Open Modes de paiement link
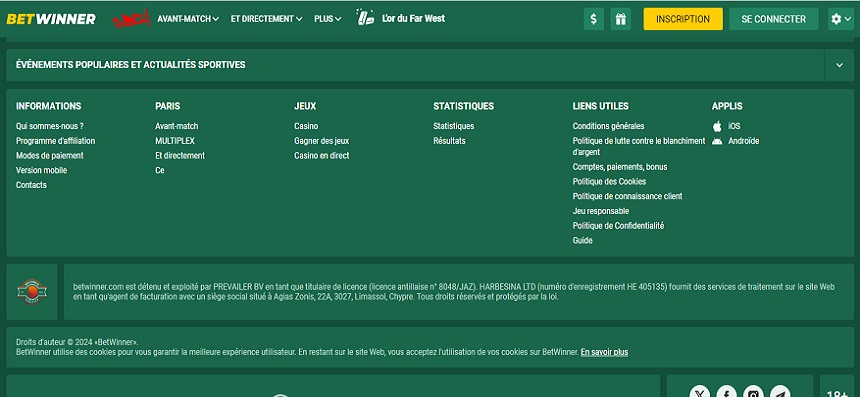Image resolution: width=860 pixels, height=397 pixels. 50,156
